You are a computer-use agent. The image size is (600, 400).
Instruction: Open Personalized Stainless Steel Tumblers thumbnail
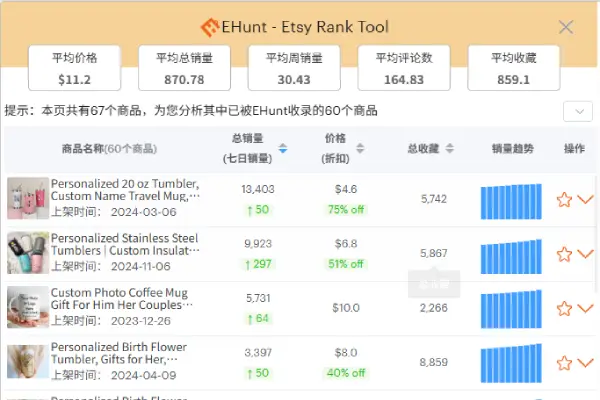click(28, 253)
